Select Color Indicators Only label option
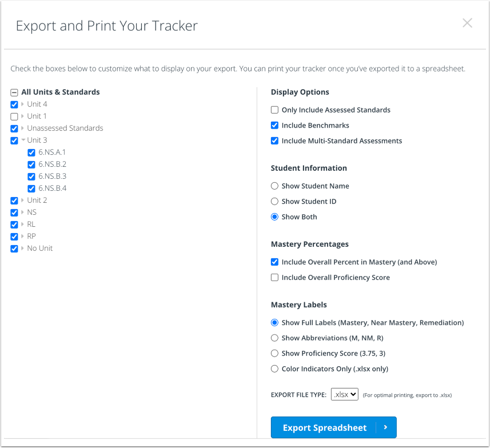Image resolution: width=490 pixels, height=448 pixels. point(274,369)
